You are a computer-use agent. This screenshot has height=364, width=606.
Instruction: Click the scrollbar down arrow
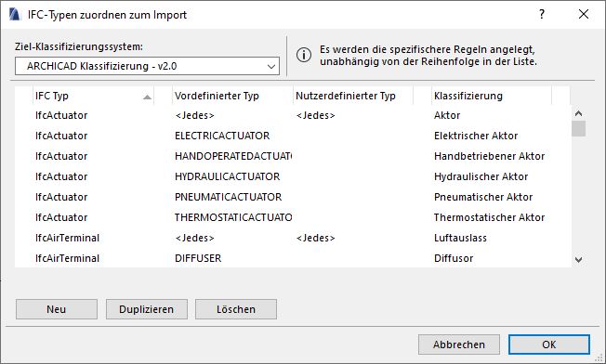click(x=578, y=260)
